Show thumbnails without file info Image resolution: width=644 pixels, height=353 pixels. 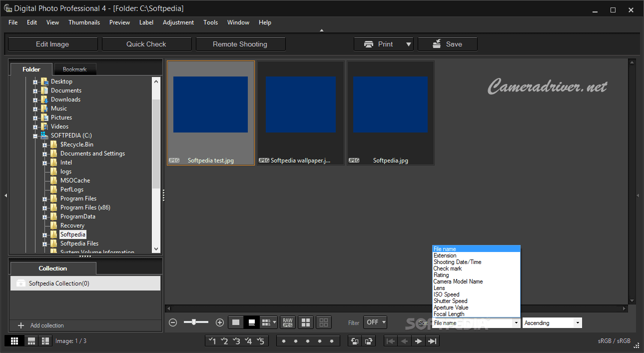click(236, 322)
